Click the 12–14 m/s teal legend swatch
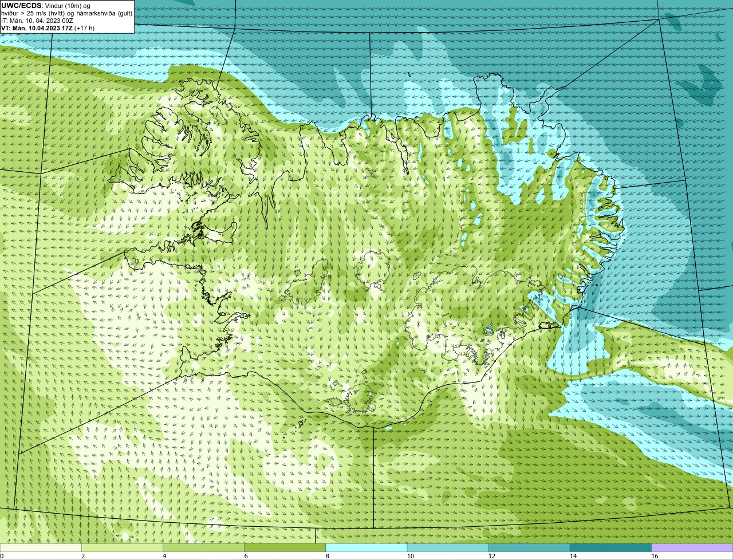This screenshot has width=733, height=560. pyautogui.click(x=529, y=548)
